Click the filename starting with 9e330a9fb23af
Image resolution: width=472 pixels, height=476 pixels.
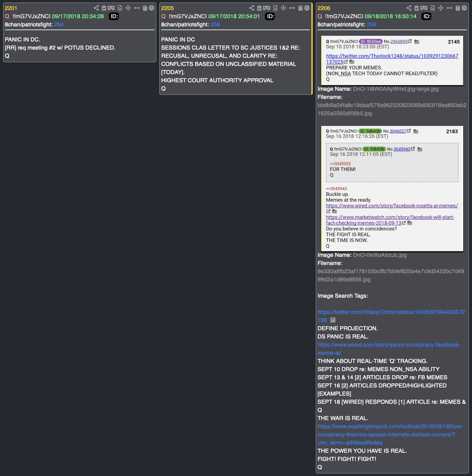pos(391,275)
